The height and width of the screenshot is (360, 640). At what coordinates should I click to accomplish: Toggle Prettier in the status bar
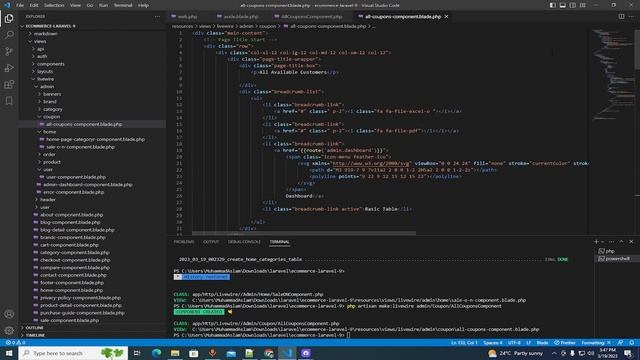[x=565, y=342]
